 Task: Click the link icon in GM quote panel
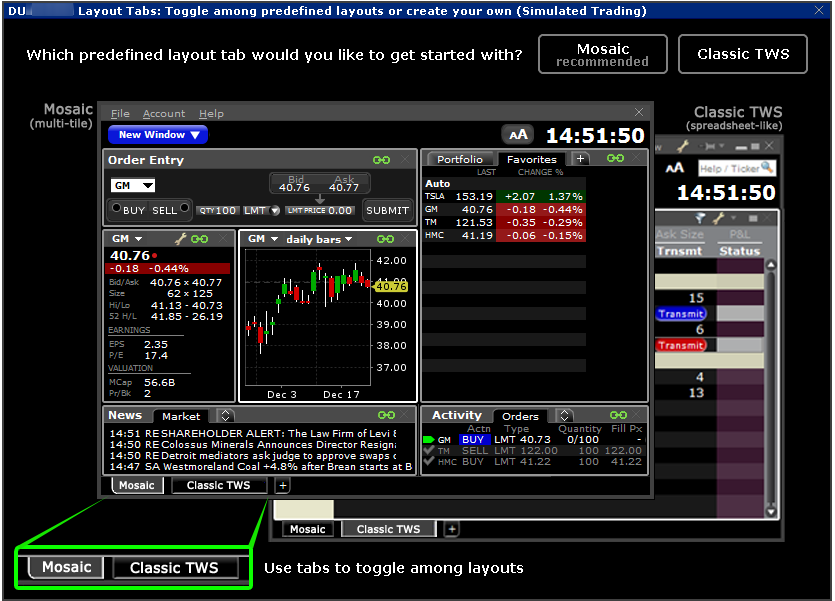pos(200,239)
